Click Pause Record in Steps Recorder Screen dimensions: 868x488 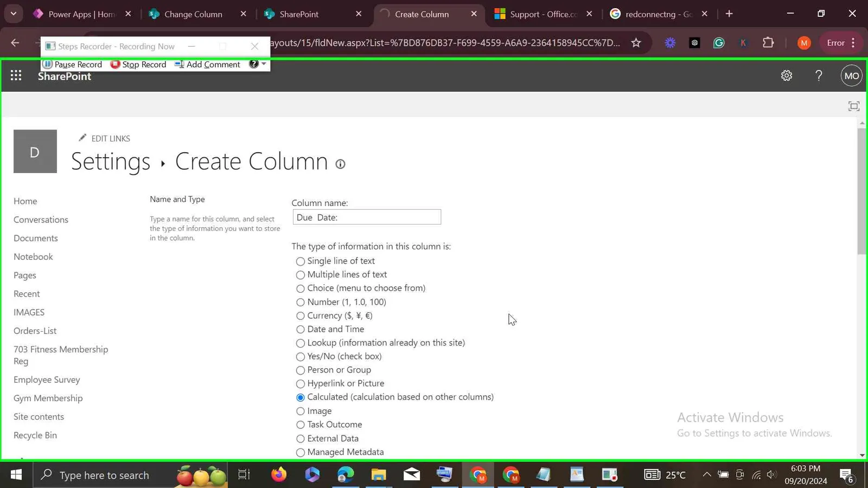73,65
